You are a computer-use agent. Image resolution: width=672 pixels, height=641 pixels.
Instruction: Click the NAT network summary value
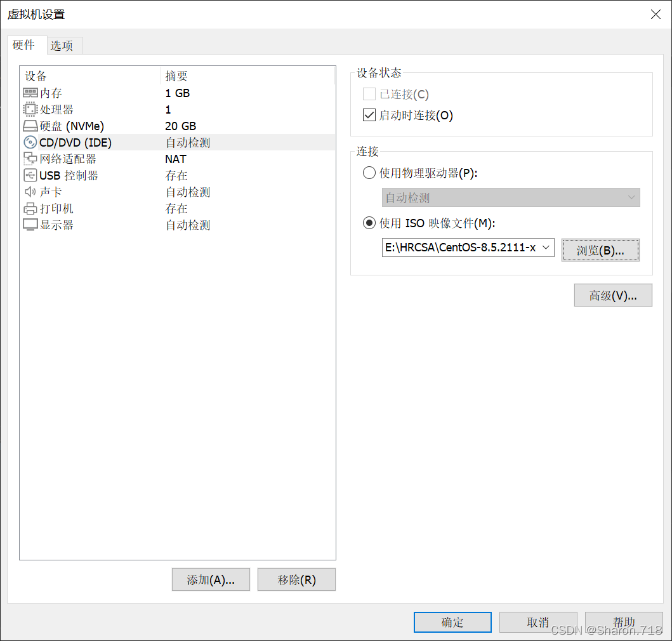click(x=176, y=159)
